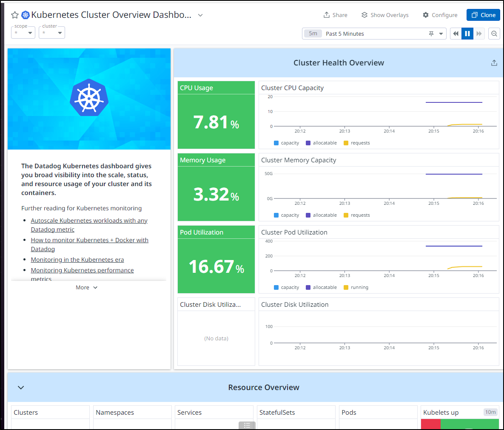Pin the time range with pin icon
Image resolution: width=504 pixels, height=430 pixels.
[431, 34]
